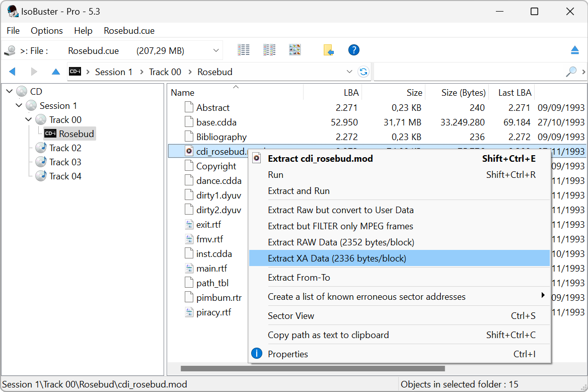Sort by the Last LBA column header
Image resolution: width=588 pixels, height=392 pixels.
pyautogui.click(x=511, y=92)
